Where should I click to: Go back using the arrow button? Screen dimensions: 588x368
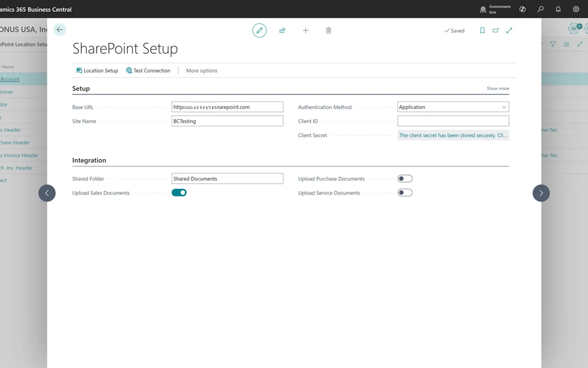[x=60, y=30]
